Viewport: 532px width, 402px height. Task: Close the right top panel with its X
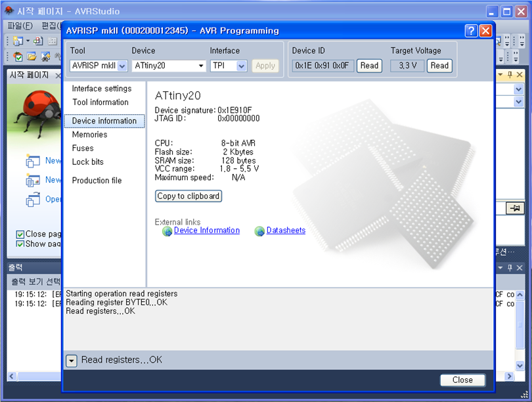[x=520, y=75]
